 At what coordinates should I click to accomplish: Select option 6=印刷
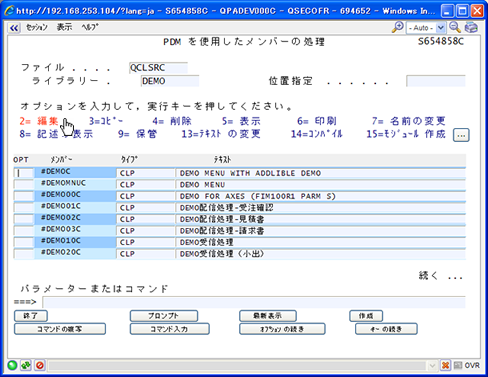317,121
